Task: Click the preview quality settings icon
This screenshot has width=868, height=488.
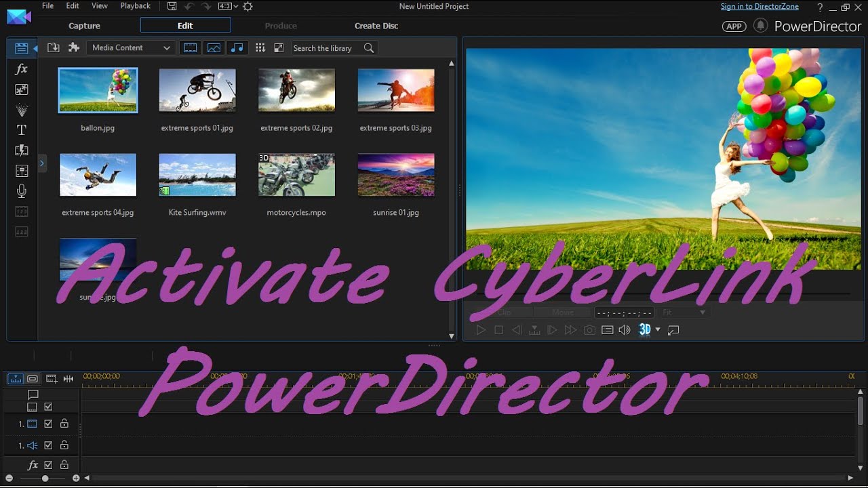Action: pos(608,330)
